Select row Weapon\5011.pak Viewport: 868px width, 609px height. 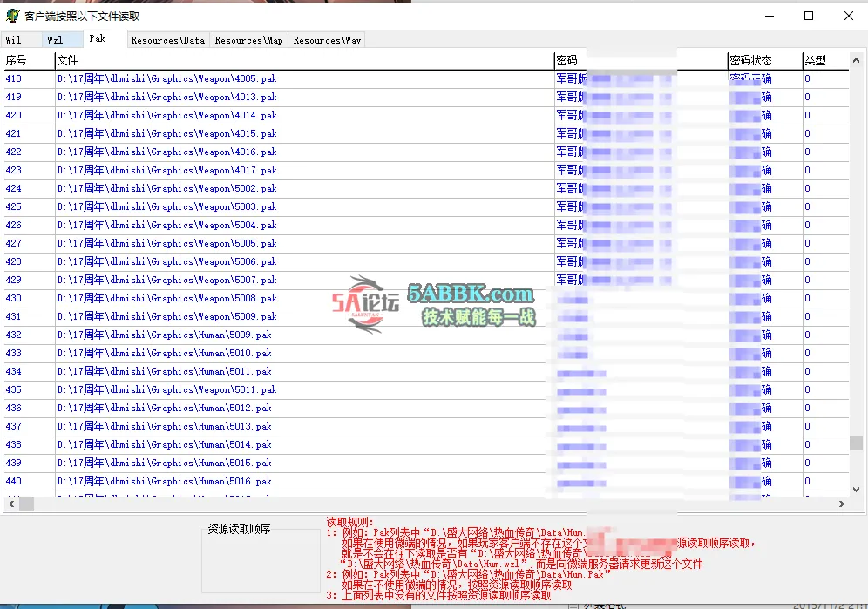coord(426,389)
